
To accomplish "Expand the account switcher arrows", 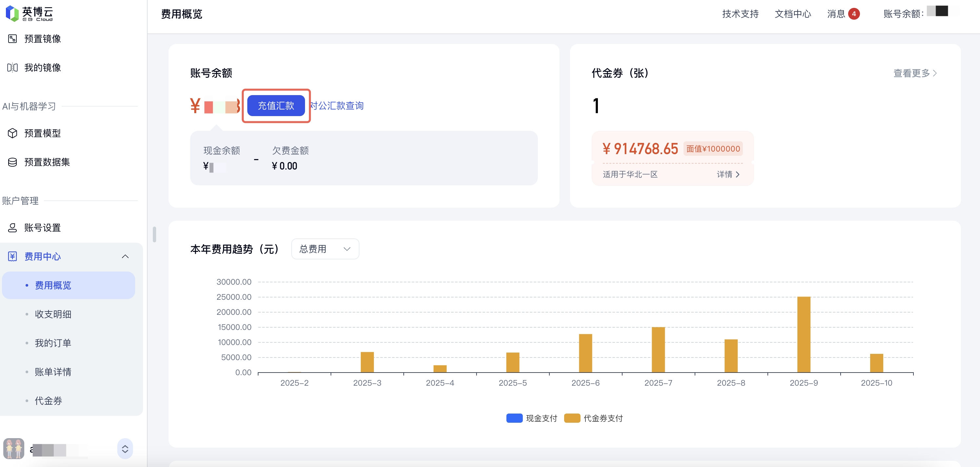I will click(x=125, y=449).
